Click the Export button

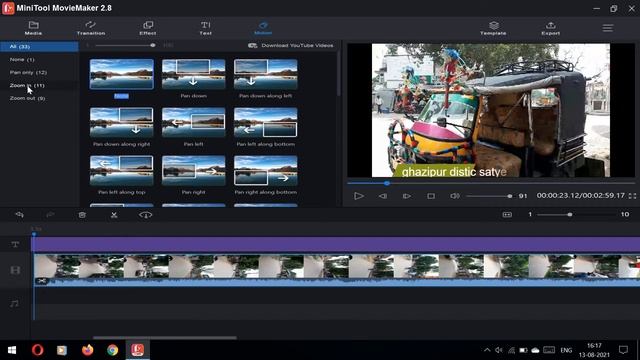pos(551,28)
